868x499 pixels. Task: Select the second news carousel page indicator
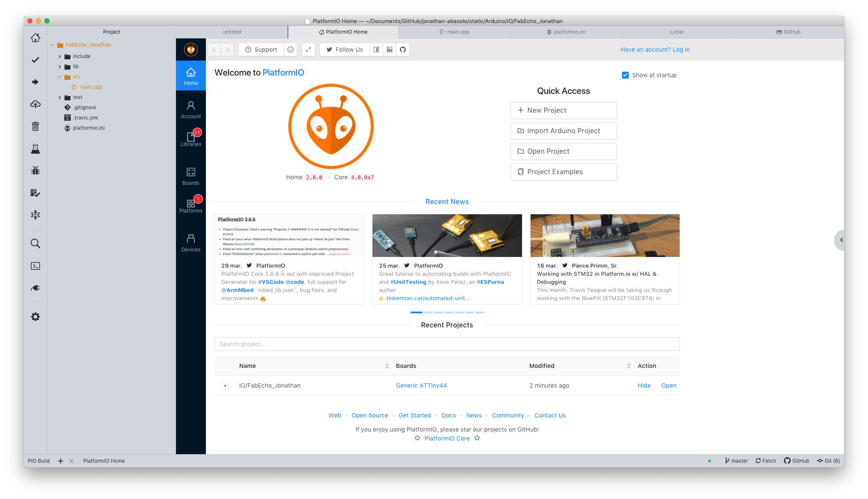(428, 312)
